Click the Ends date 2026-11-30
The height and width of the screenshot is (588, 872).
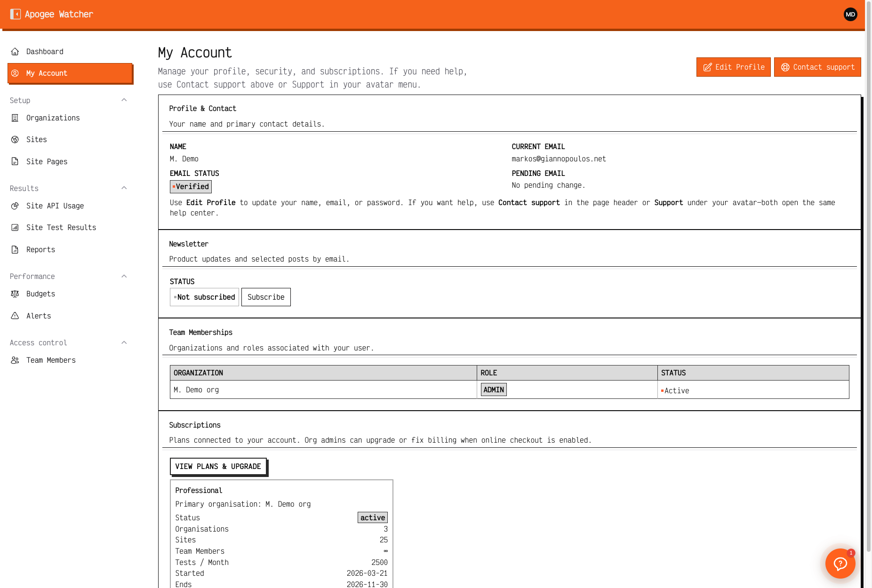367,584
